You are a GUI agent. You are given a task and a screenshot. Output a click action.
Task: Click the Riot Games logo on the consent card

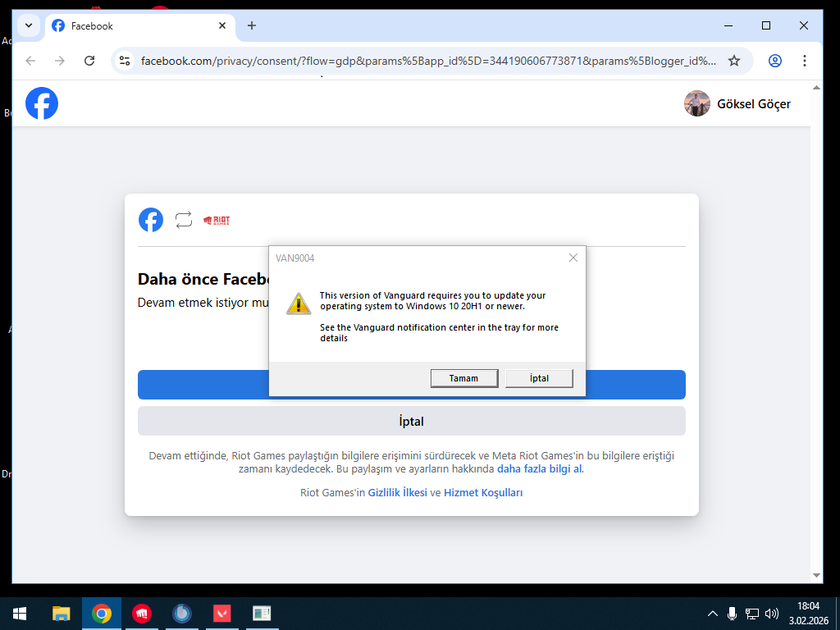(217, 220)
